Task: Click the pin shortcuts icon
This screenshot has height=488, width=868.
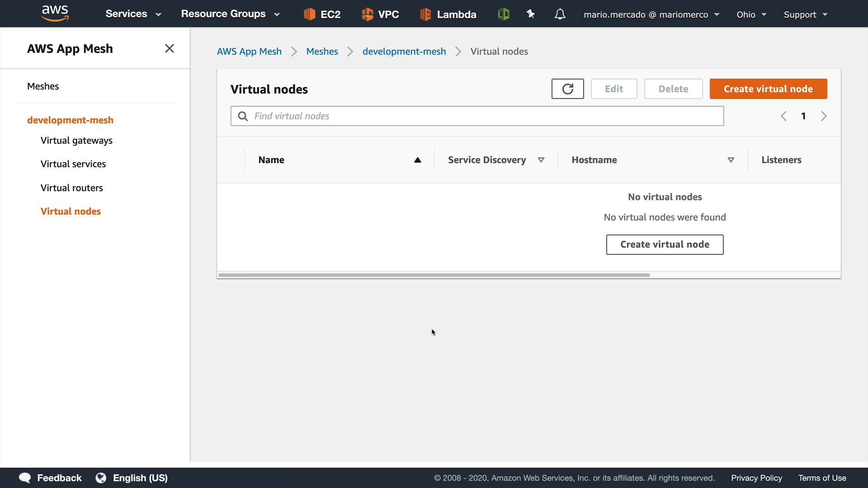Action: 531,14
